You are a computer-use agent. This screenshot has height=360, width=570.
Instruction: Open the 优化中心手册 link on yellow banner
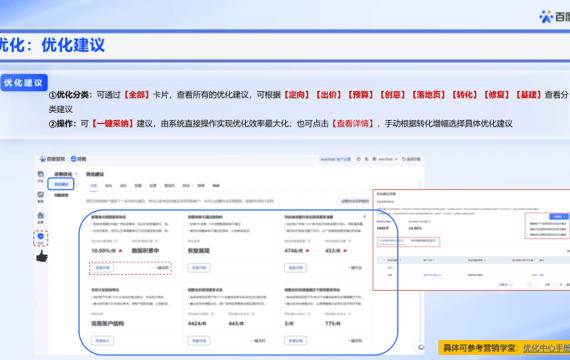coord(546,348)
